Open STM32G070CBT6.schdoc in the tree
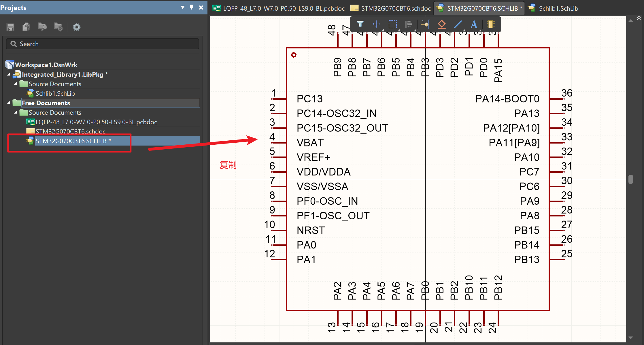This screenshot has height=345, width=644. [71, 131]
